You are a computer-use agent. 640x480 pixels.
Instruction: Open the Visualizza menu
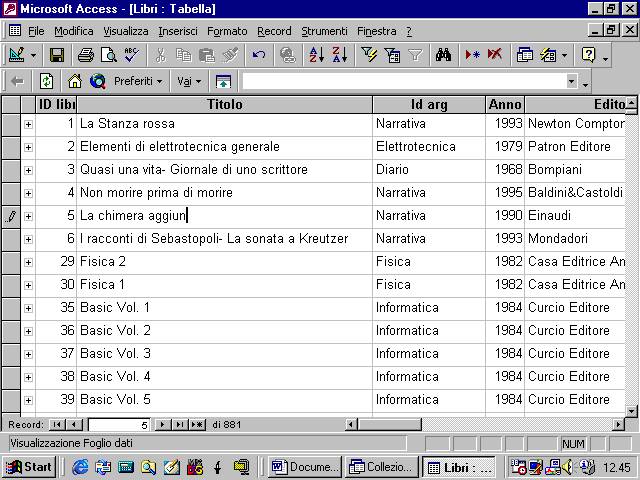pyautogui.click(x=126, y=31)
